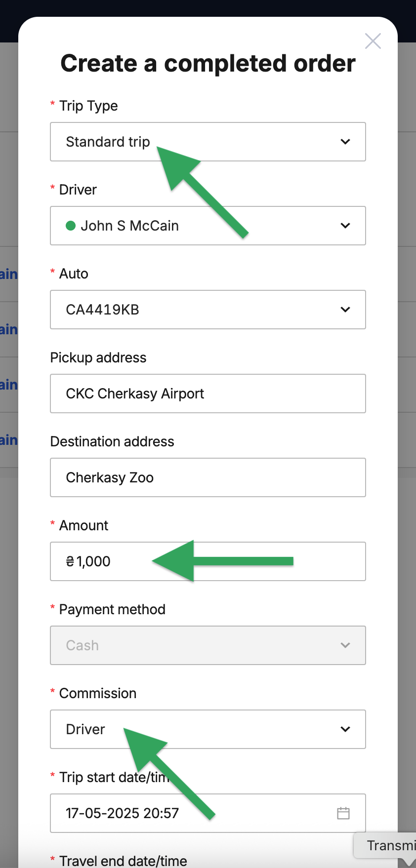Expand the Auto dropdown chevron
The width and height of the screenshot is (416, 868).
[x=345, y=310]
